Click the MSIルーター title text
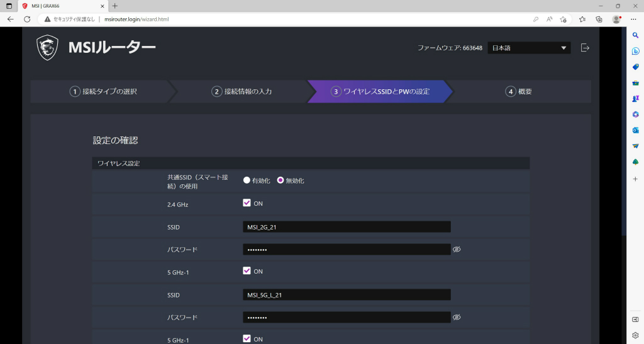 click(112, 48)
